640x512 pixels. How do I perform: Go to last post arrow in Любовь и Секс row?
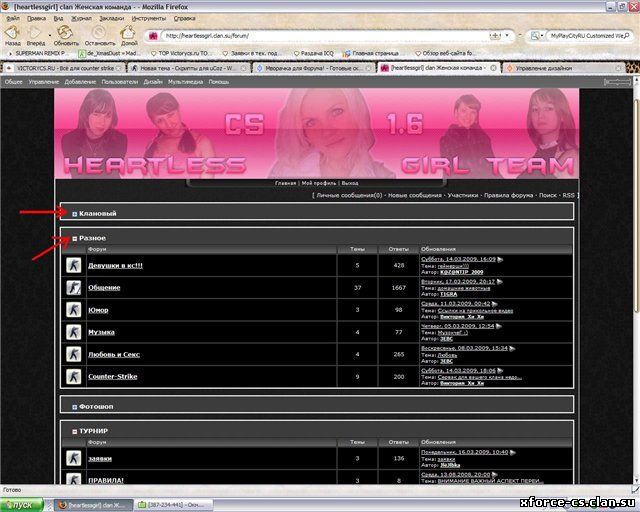point(512,348)
